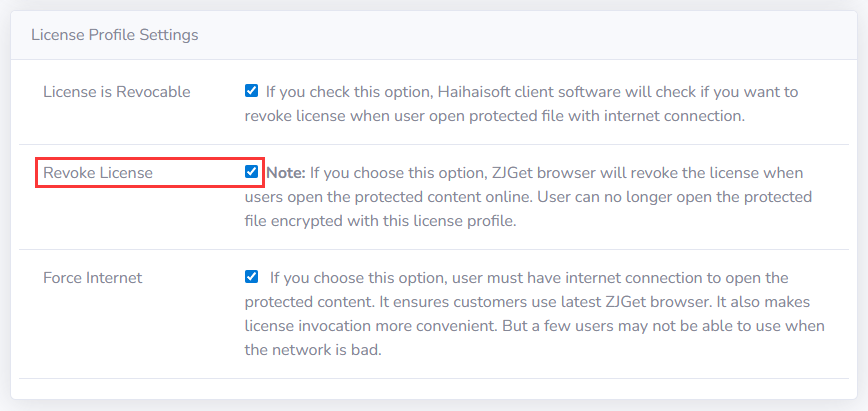
Task: Click the word Haihaisoft in the description
Action: tap(477, 92)
